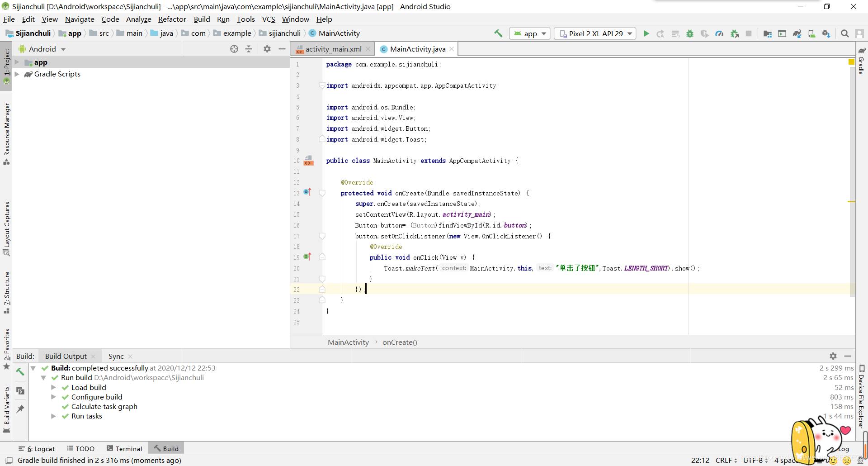Screen dimensions: 868x466
Task: Click Sync Project with Gradle Files icon
Action: click(797, 33)
